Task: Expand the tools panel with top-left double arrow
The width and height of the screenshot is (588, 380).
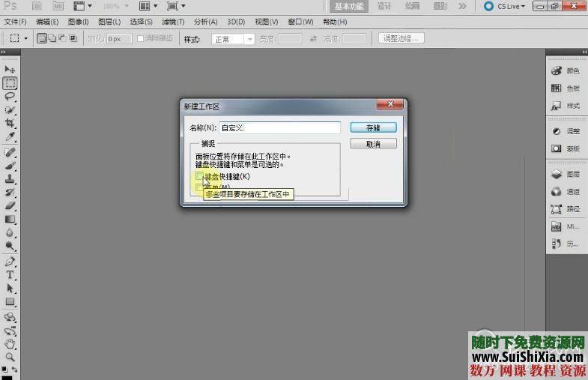Action: [3, 52]
